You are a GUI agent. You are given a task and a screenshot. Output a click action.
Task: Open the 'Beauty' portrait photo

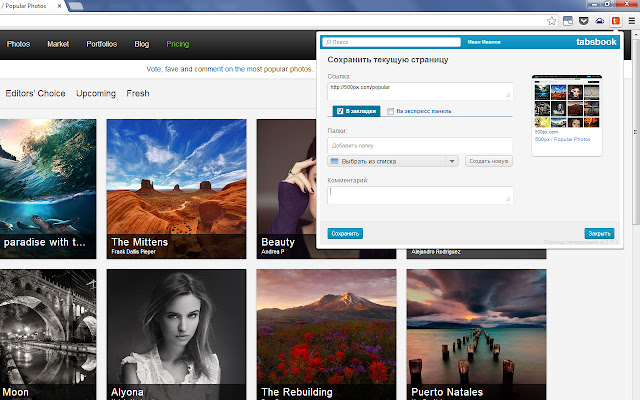(286, 189)
